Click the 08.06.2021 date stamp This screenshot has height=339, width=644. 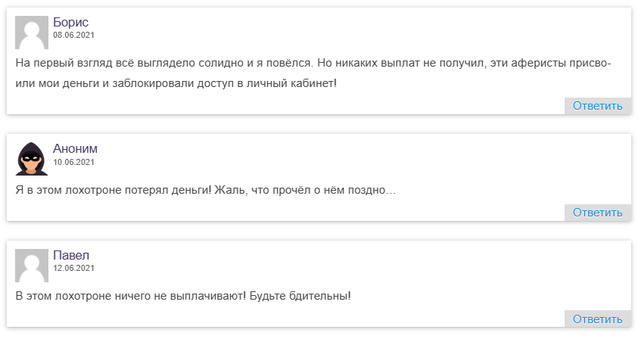point(73,35)
